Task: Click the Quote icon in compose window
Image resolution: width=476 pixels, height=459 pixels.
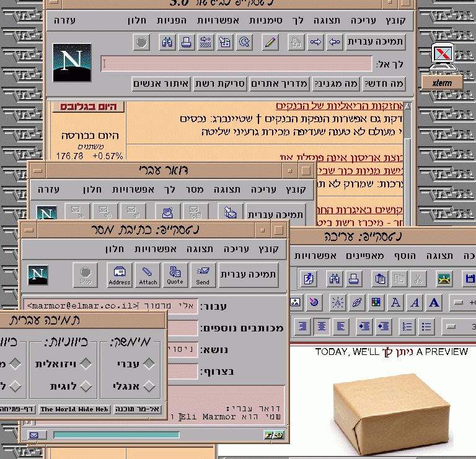Action: coord(175,275)
